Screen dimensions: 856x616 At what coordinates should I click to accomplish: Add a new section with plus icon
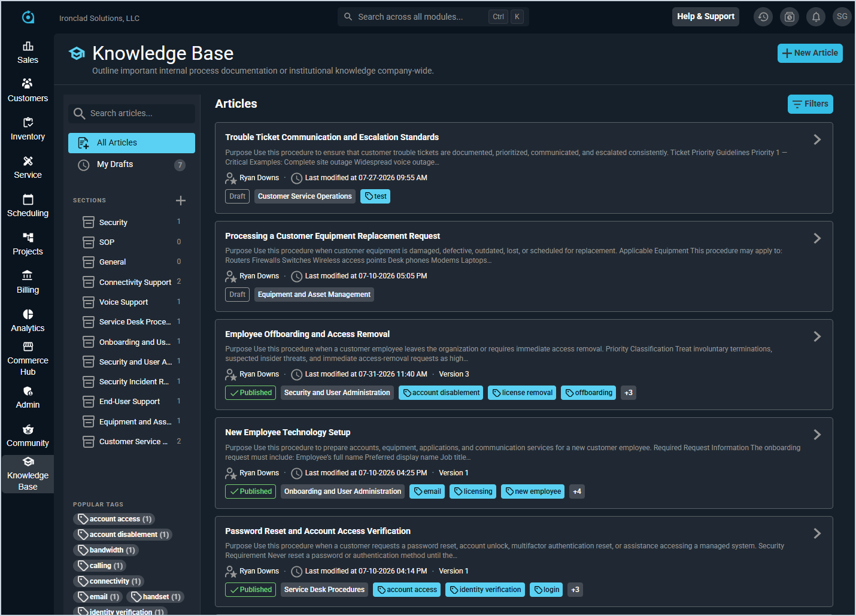(181, 201)
